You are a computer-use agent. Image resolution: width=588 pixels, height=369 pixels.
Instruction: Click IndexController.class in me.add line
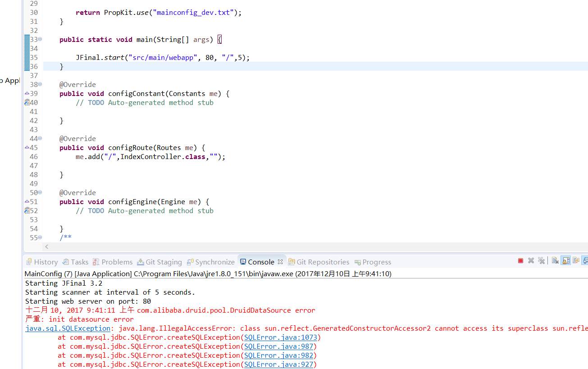click(x=163, y=157)
